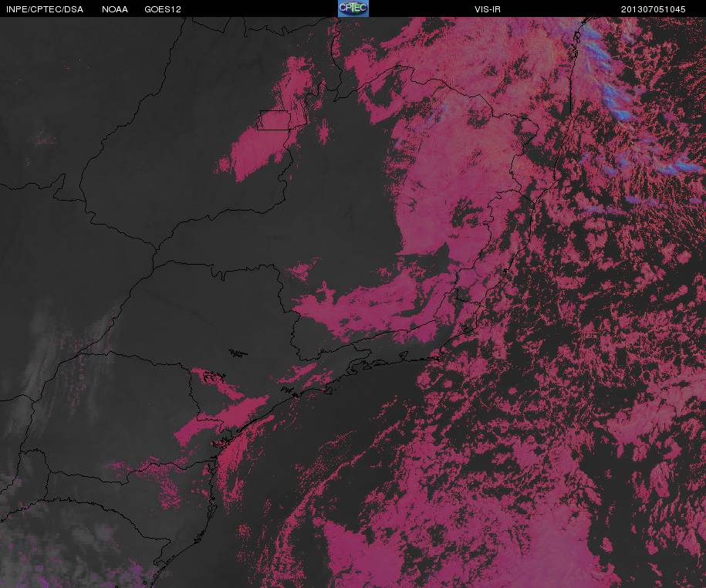Click the INPE/CPTEC/DSA header text
This screenshot has width=706, height=588.
point(45,9)
